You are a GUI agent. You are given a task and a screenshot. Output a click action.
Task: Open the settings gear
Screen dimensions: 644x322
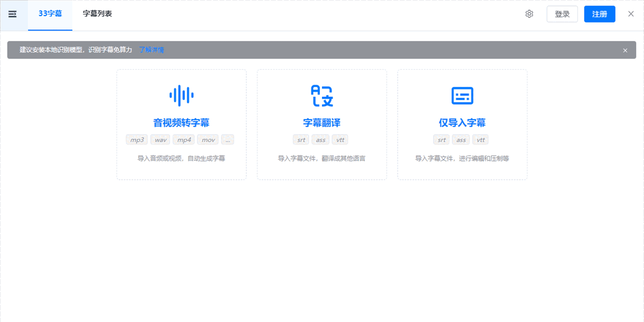coord(529,14)
